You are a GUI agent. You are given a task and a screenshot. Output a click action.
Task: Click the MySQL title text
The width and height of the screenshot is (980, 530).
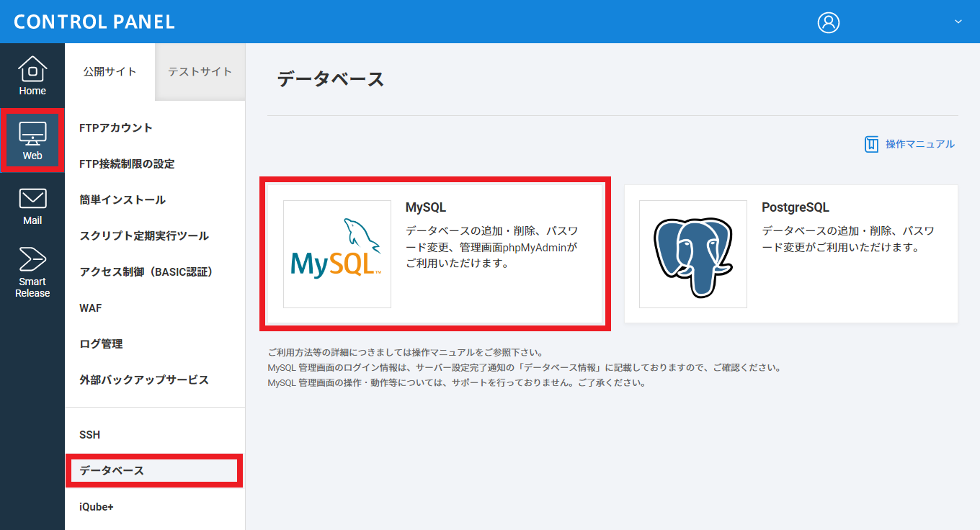pos(426,207)
